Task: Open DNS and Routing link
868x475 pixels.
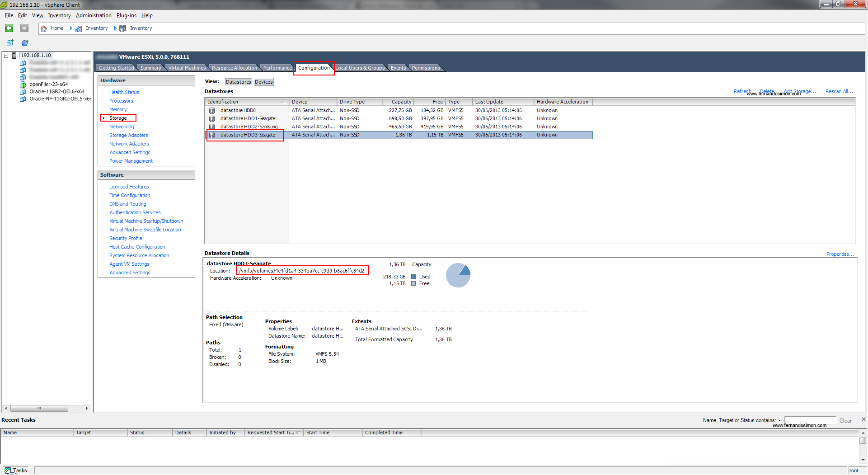Action: coord(128,204)
